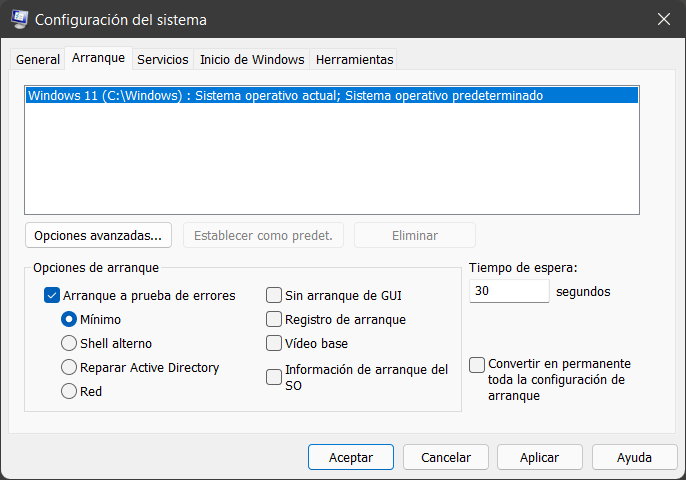
Task: Go to the Herramientas tab
Action: (x=354, y=59)
